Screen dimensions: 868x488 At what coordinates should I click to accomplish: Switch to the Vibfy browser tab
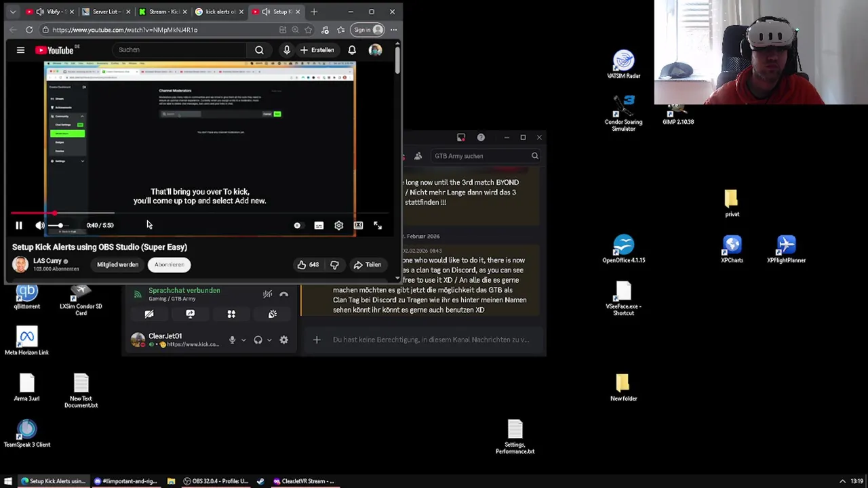click(x=50, y=12)
